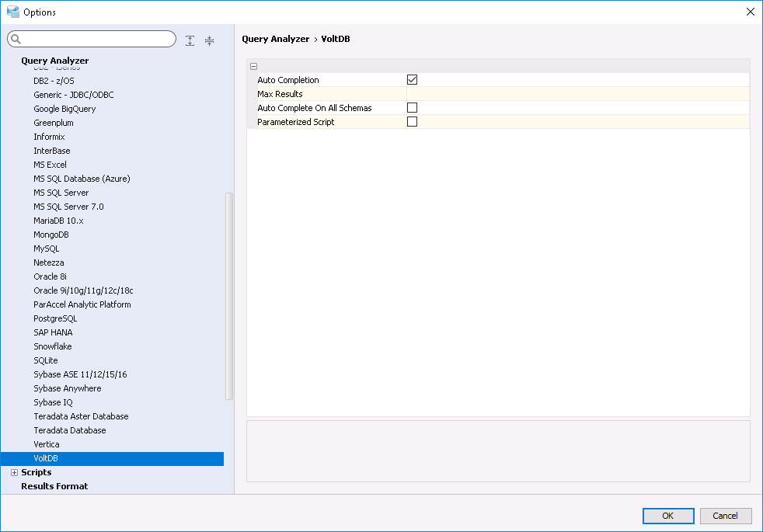Click the Cancel button
The image size is (763, 532).
click(x=725, y=516)
